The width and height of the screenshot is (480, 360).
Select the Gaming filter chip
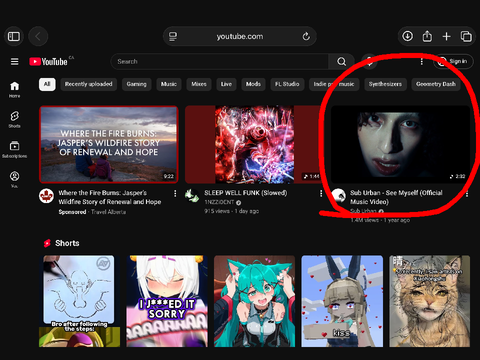click(136, 84)
